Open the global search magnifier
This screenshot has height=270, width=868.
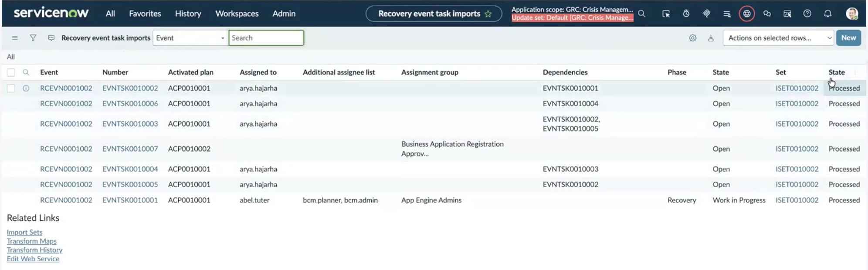tap(641, 13)
